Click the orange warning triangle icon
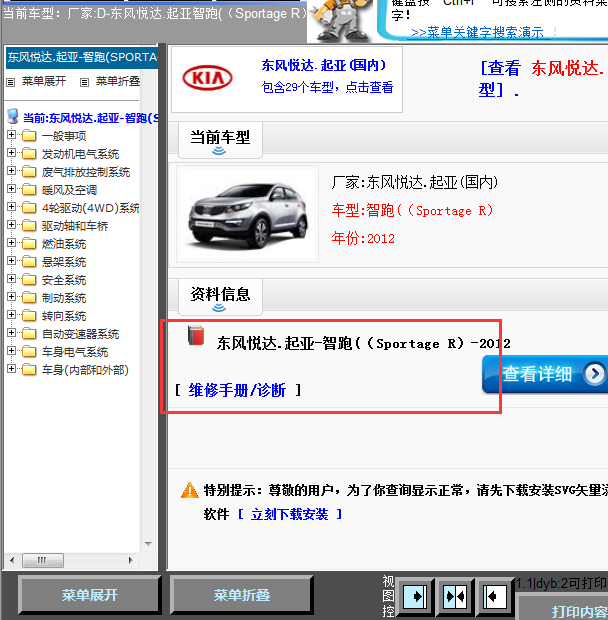This screenshot has width=608, height=620. point(190,490)
